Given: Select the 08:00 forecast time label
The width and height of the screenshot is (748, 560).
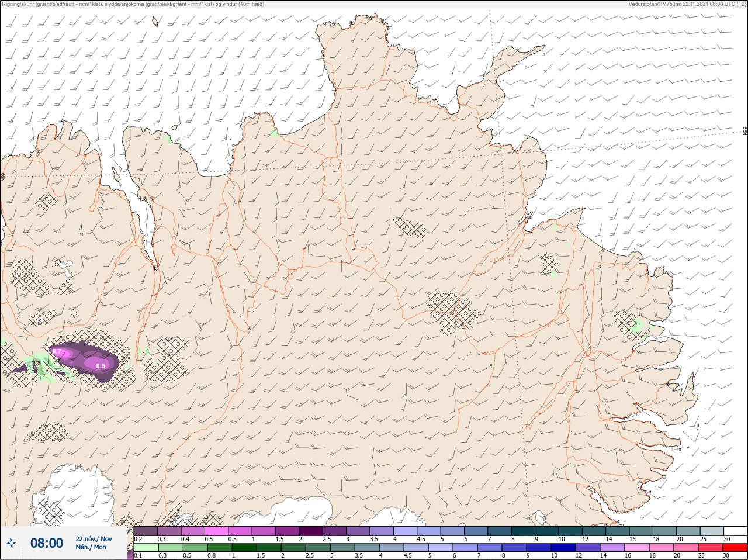Looking at the screenshot, I should point(47,543).
